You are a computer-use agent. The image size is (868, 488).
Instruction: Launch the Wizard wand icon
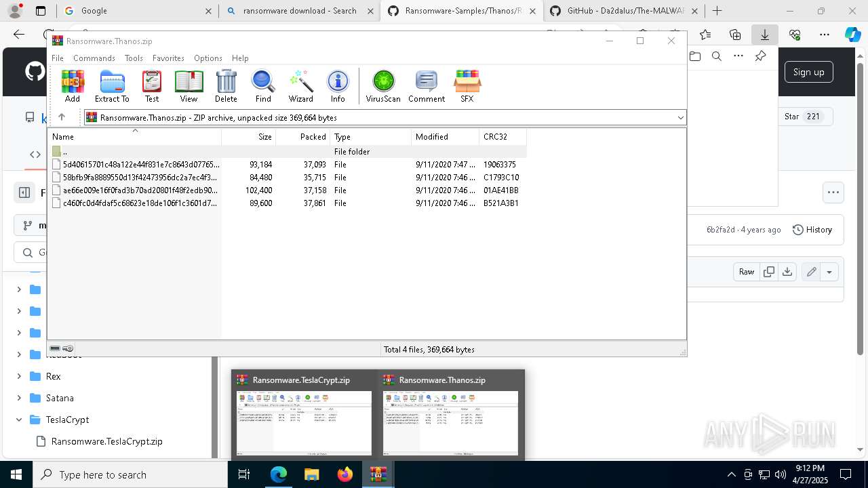(x=300, y=86)
